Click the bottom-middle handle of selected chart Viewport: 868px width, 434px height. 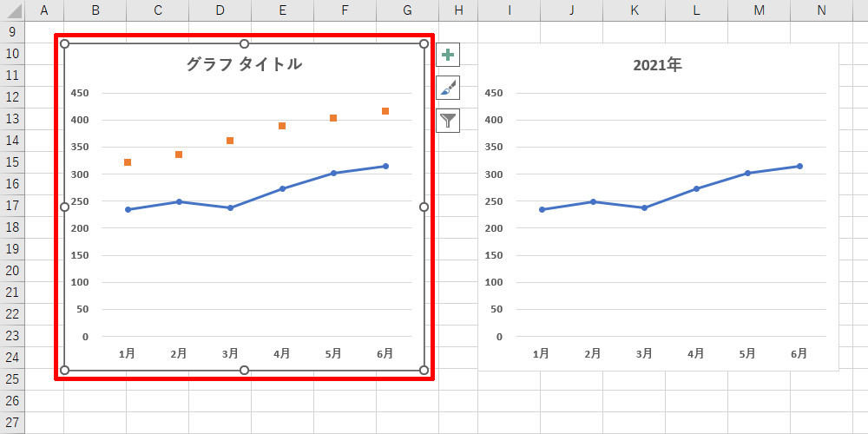pyautogui.click(x=244, y=370)
